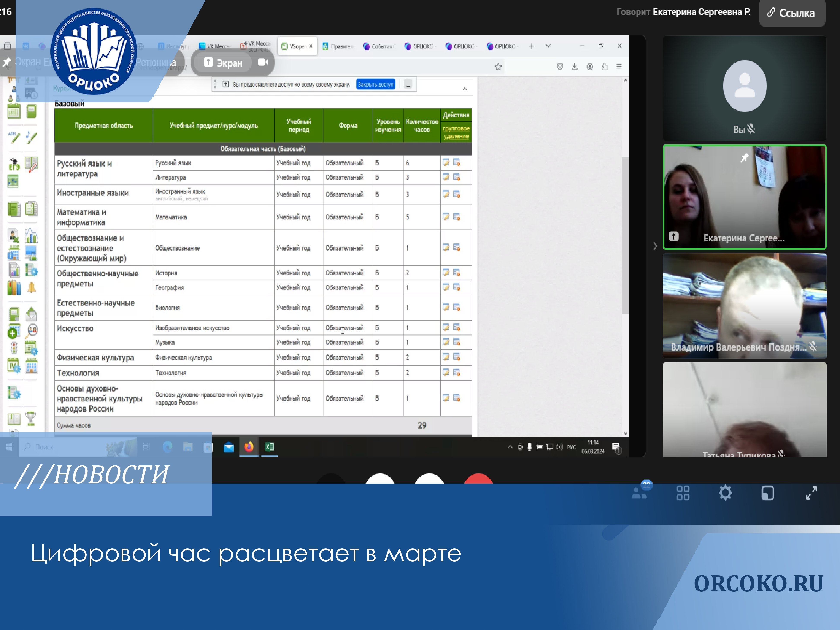Open the conference settings gear
Image resolution: width=840 pixels, height=630 pixels.
tap(725, 493)
